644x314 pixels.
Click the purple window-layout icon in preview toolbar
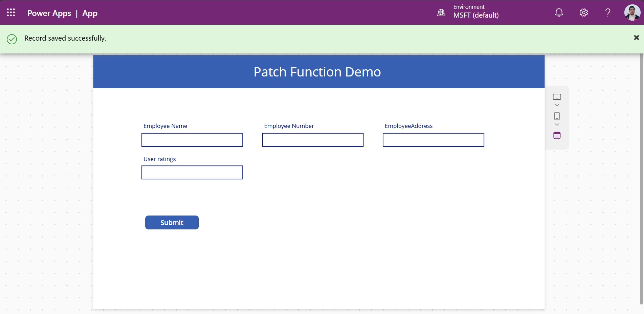[x=557, y=136]
